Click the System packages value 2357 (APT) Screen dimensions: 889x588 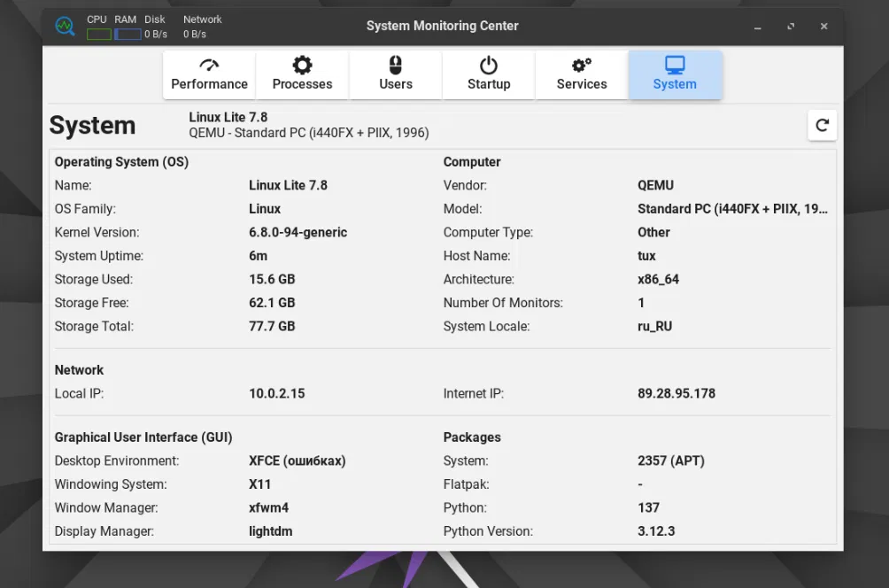click(x=670, y=461)
